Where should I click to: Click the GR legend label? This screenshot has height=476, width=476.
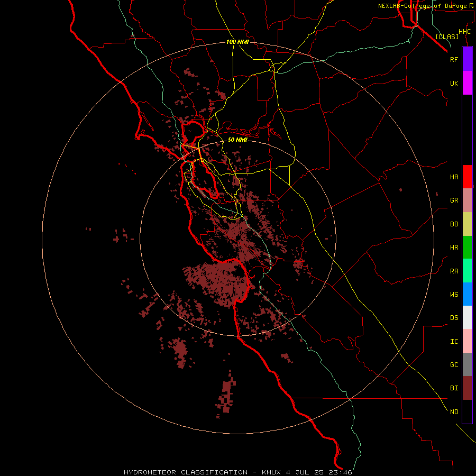454,200
